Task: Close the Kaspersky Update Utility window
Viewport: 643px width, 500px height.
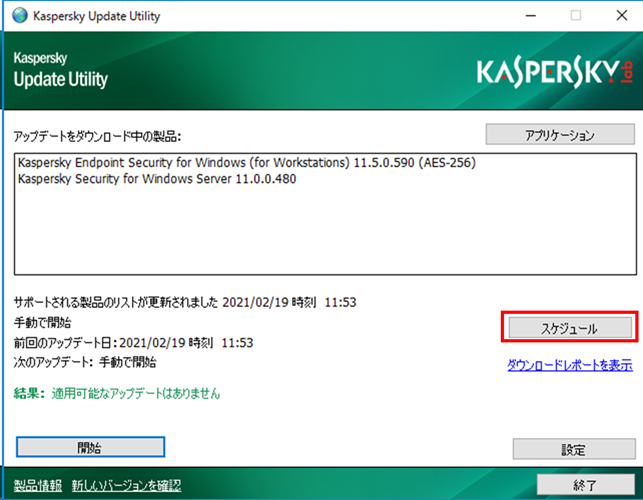Action: 622,16
